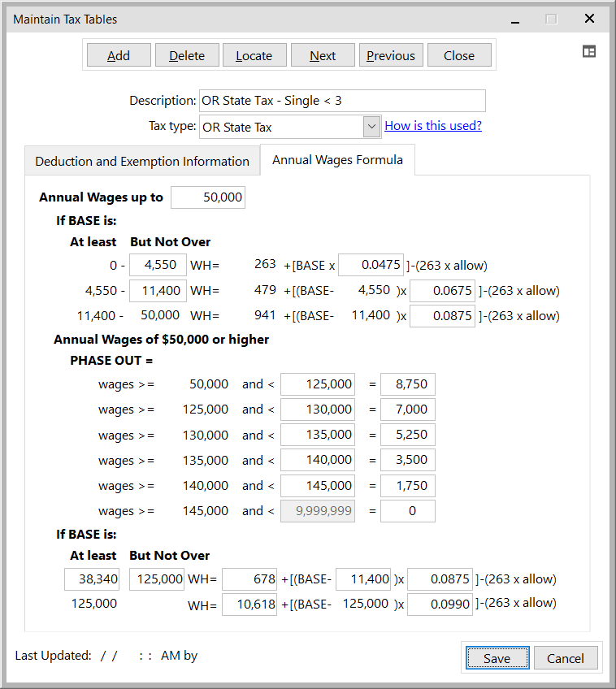Go to Previous tax table record
Screen dimensions: 616x689
(x=390, y=55)
